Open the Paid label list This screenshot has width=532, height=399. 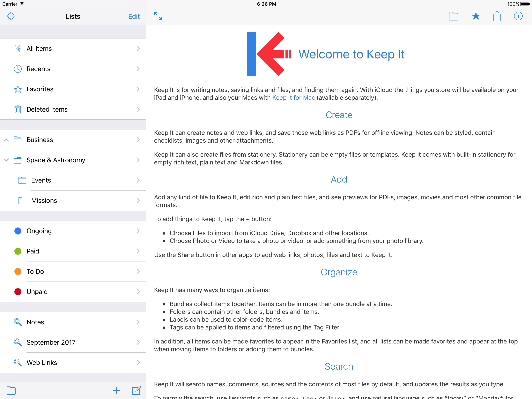(x=73, y=251)
